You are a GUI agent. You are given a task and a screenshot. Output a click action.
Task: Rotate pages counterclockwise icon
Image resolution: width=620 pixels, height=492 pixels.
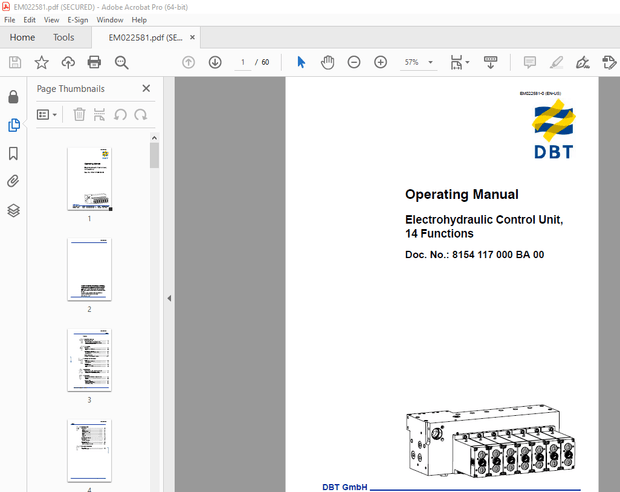tap(120, 115)
